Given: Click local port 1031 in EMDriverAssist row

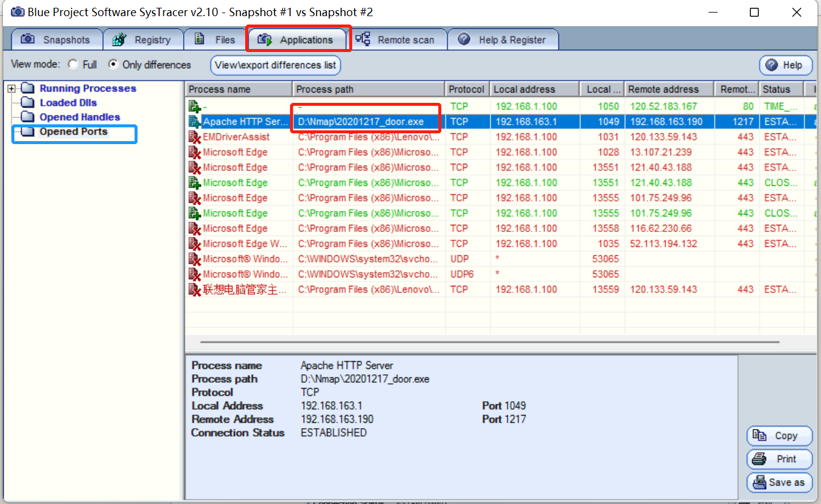Looking at the screenshot, I should point(608,137).
